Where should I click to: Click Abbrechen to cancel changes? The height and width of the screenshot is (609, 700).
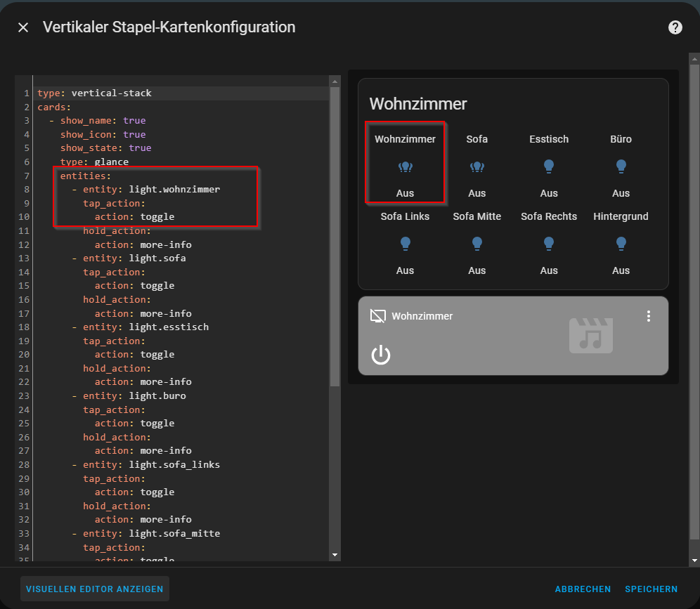click(x=583, y=589)
